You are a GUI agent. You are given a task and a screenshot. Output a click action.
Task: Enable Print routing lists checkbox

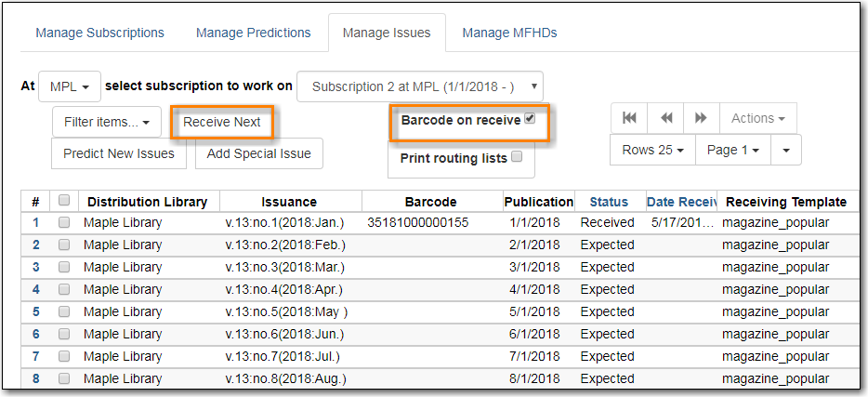517,157
